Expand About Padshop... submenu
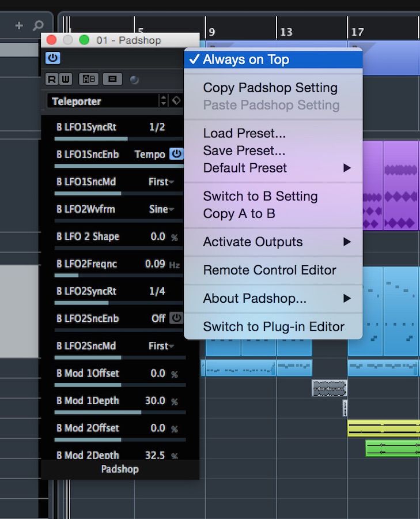The width and height of the screenshot is (420, 519). click(273, 299)
